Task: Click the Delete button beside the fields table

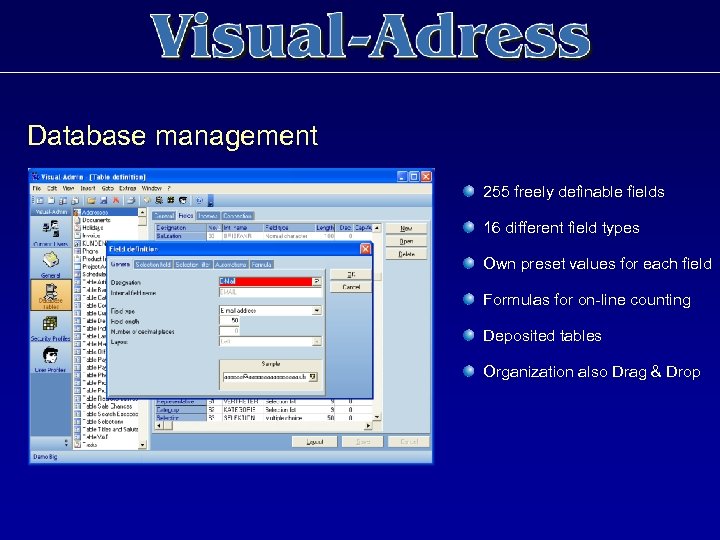Action: [406, 254]
